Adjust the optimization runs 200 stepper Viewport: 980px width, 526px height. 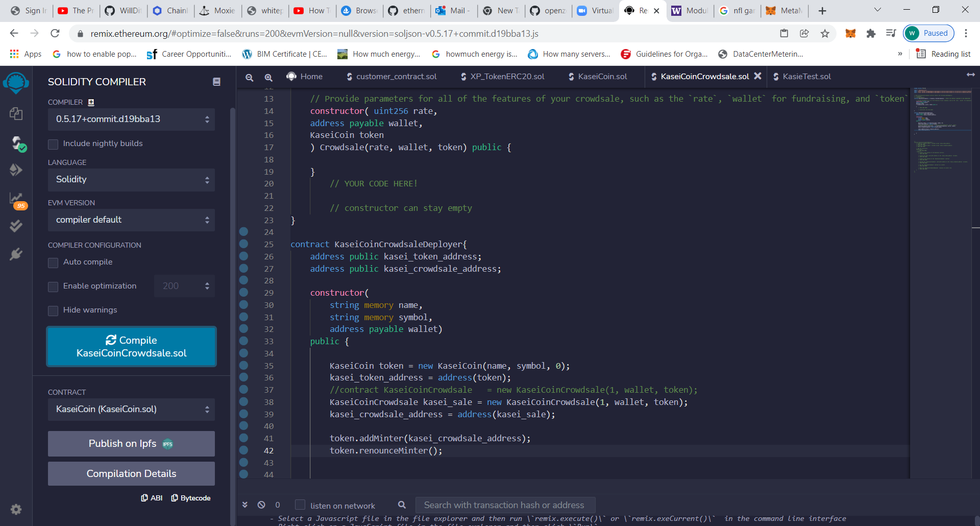tap(184, 286)
